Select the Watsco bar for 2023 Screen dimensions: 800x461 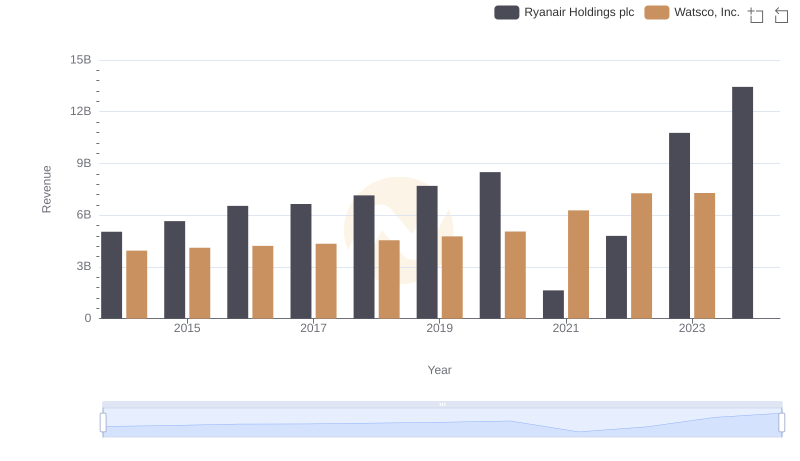click(705, 256)
